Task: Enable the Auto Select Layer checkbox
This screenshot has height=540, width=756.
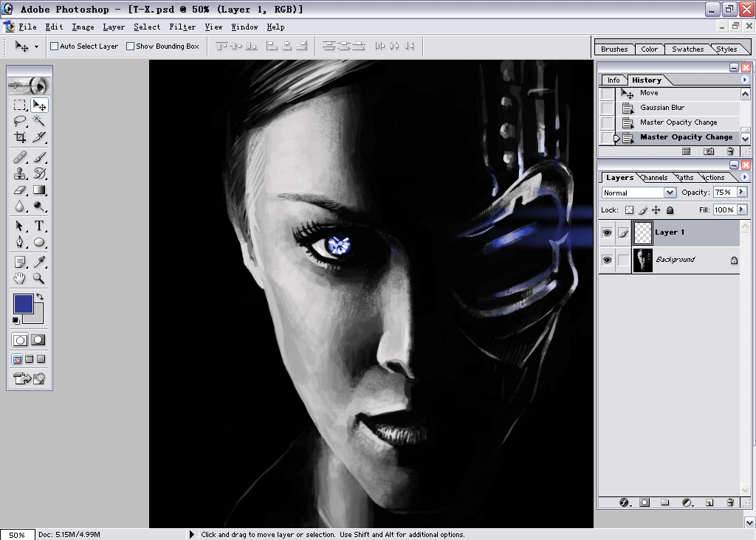Action: 55,46
